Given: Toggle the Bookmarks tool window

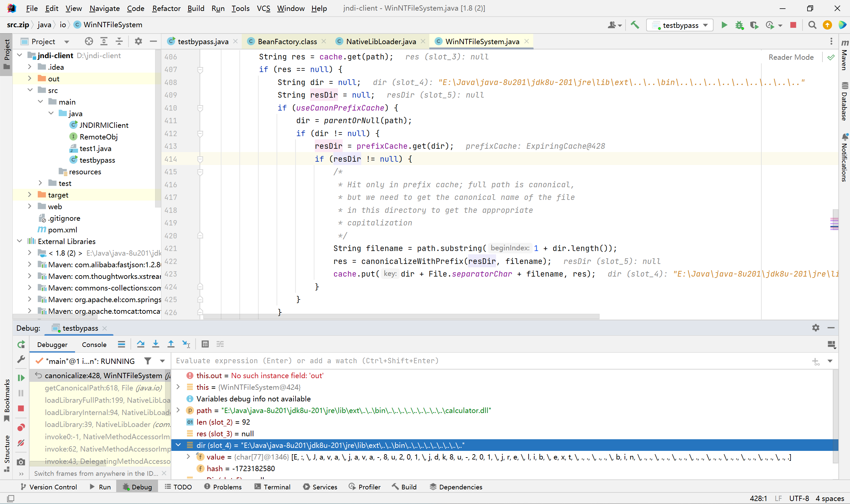Looking at the screenshot, I should point(6,401).
